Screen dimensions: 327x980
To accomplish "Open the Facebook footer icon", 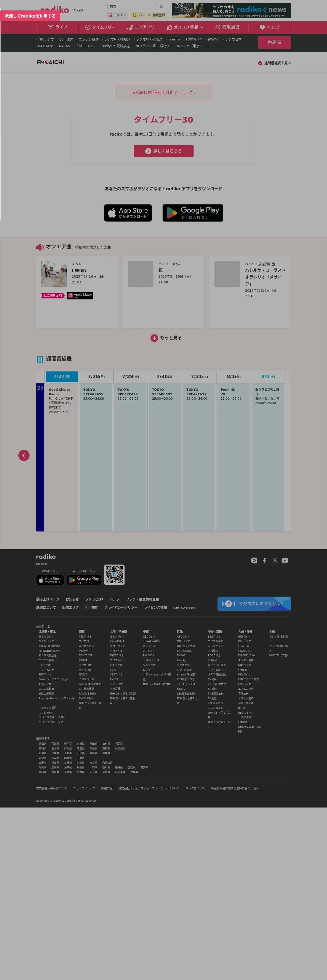I will point(265,560).
